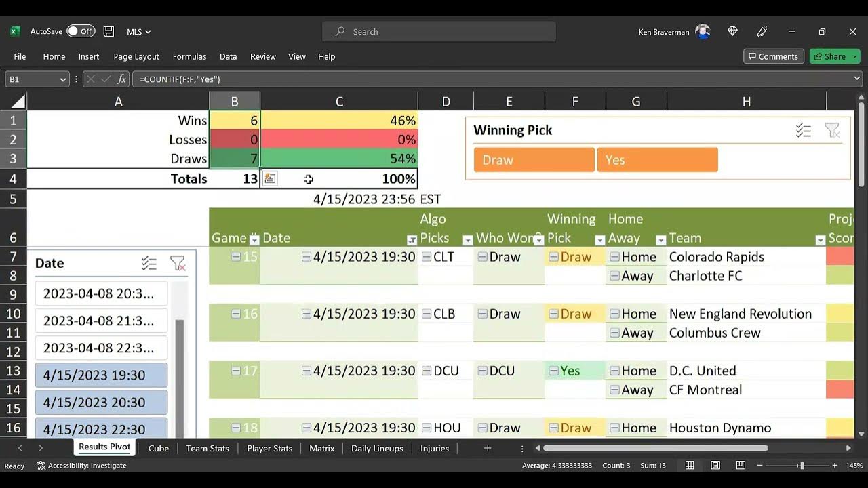Switch to Page Layout view icon

point(715,466)
